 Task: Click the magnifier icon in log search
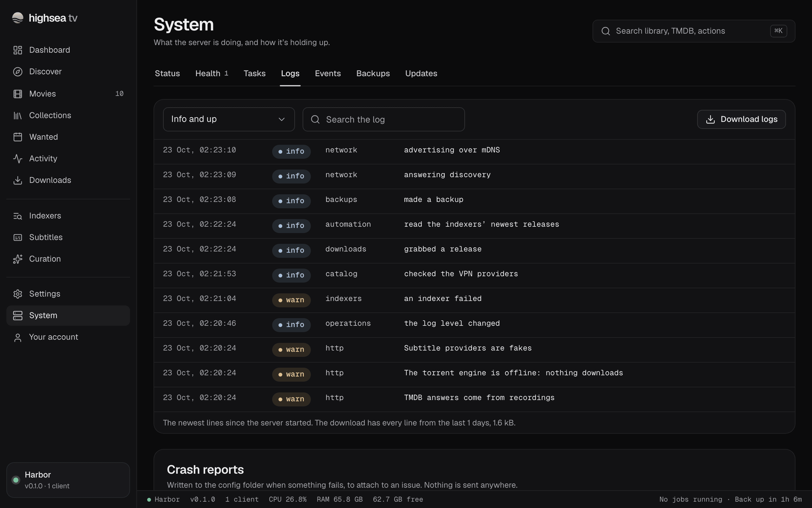315,119
